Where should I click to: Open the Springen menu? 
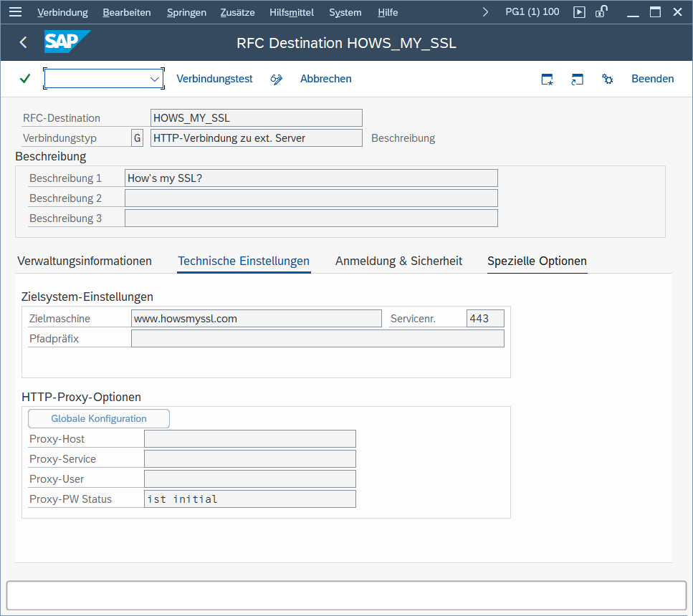[x=186, y=12]
